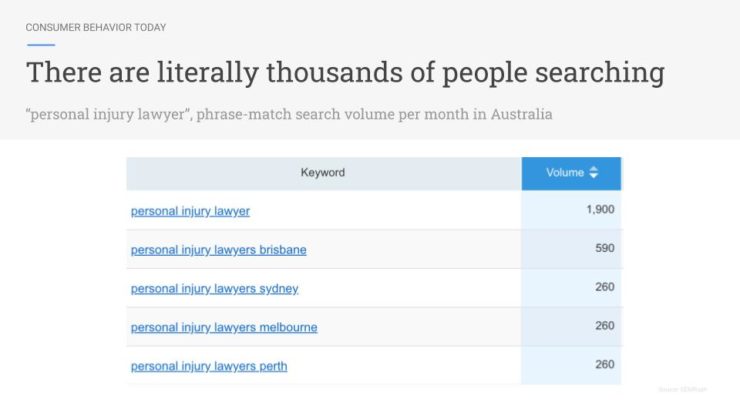Select the 590 volume cell
The width and height of the screenshot is (740, 416).
pos(605,248)
